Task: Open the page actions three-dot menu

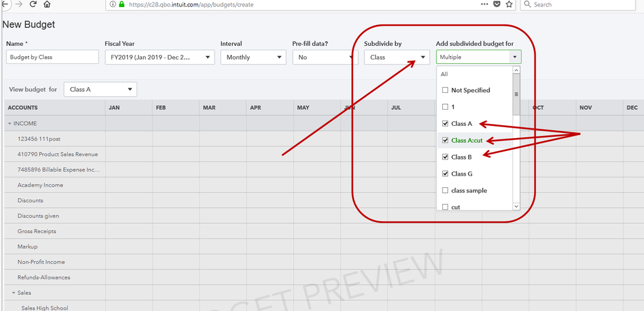Action: tap(484, 4)
